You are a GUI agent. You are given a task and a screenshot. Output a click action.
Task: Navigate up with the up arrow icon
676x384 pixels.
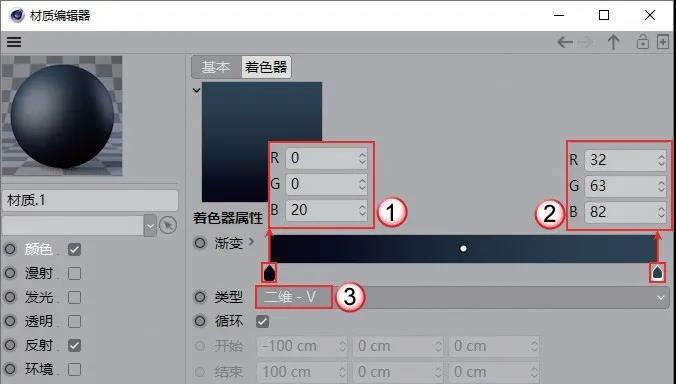click(x=613, y=42)
